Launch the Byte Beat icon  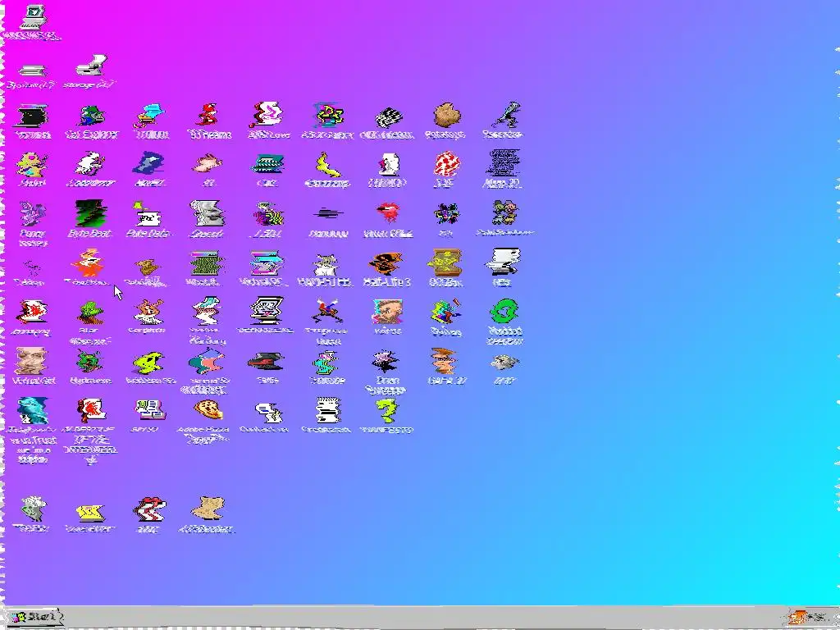[91, 213]
